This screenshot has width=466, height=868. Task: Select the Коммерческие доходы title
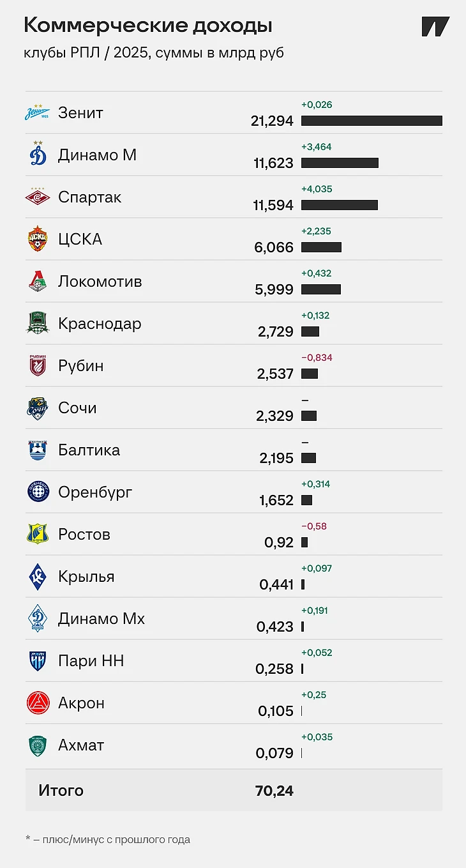tap(148, 26)
